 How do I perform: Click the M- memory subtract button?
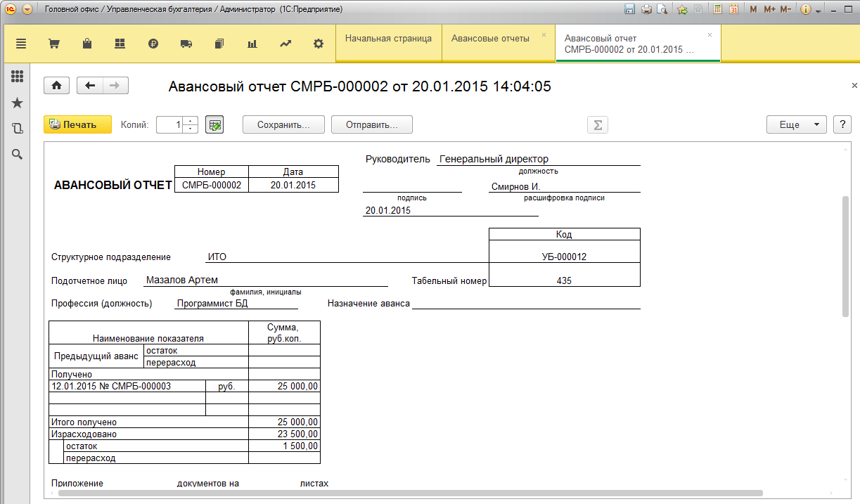coord(785,9)
